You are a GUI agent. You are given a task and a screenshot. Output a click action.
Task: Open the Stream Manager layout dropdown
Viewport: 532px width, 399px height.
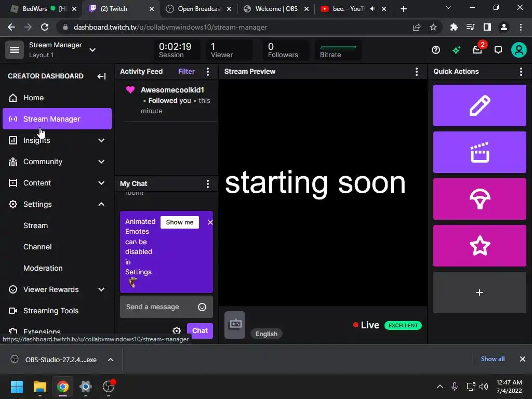coord(92,50)
